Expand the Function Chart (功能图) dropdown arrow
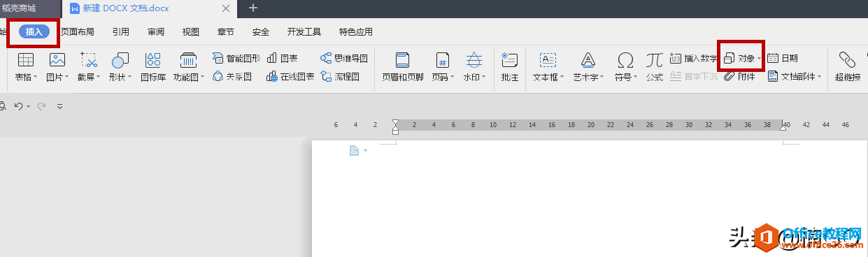868x257 pixels. (202, 78)
